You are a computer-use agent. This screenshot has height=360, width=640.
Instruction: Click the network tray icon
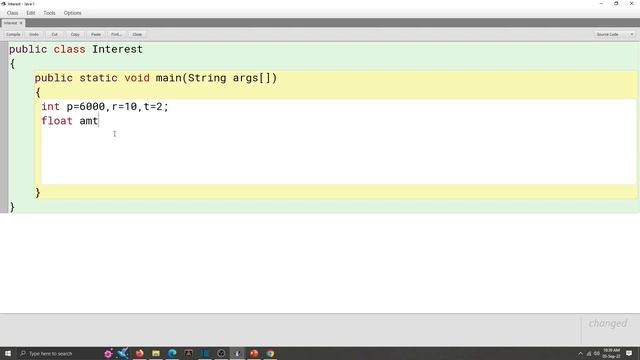click(589, 353)
